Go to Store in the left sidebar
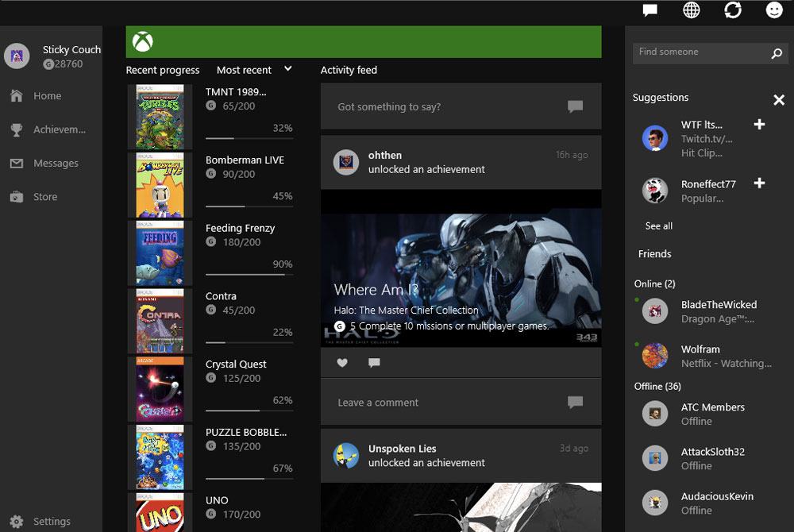 coord(45,197)
